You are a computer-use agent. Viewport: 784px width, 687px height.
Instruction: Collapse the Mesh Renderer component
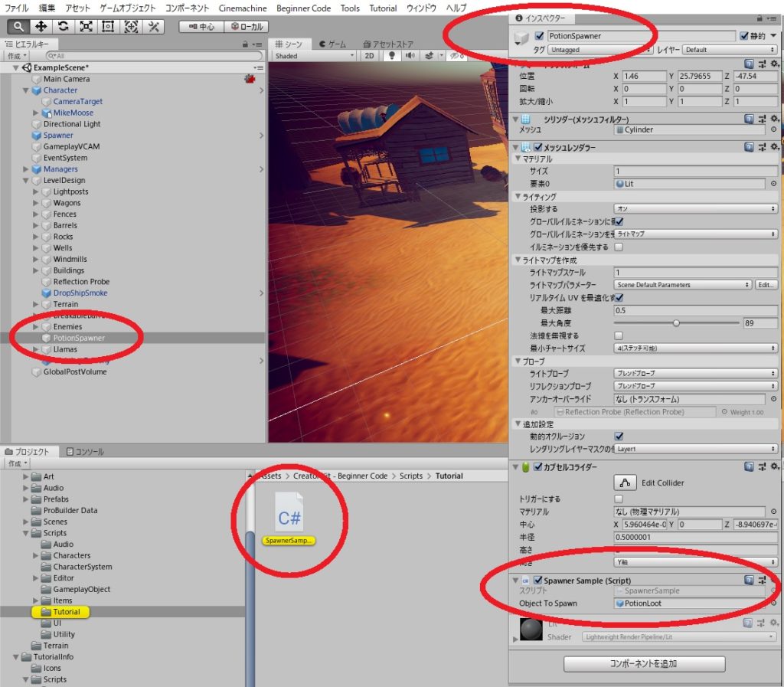[515, 147]
